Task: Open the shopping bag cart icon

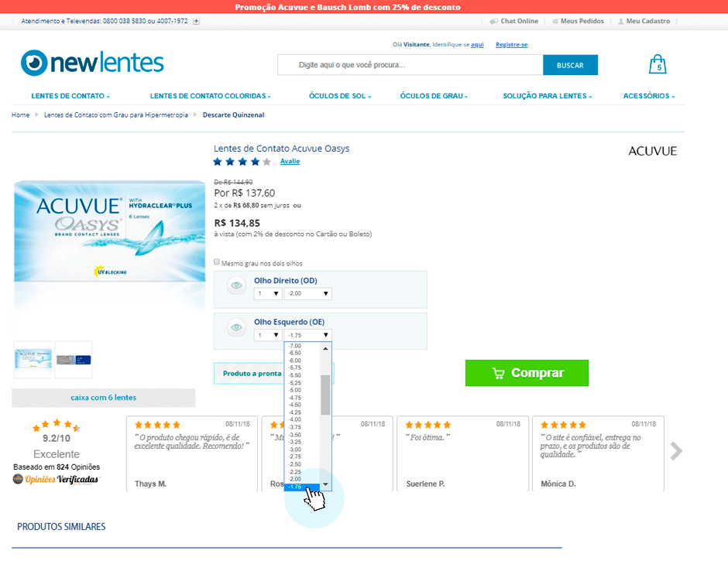Action: pyautogui.click(x=658, y=64)
